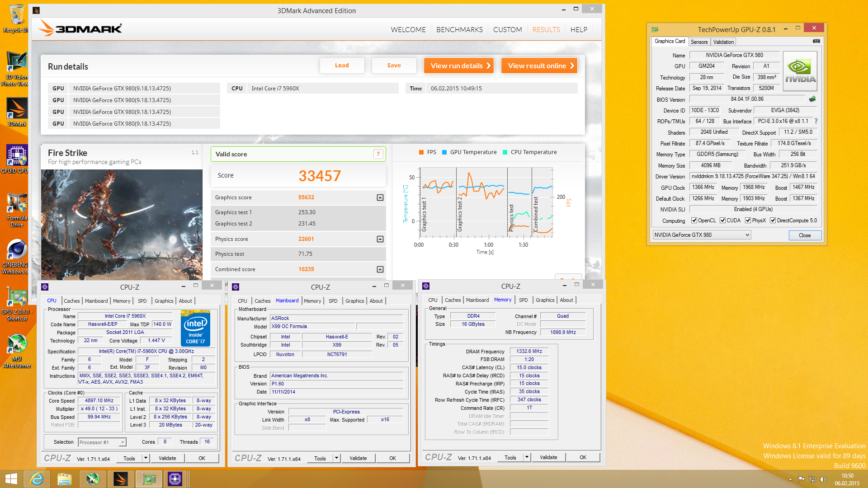
Task: Switch to 3DMark in taskbar
Action: click(120, 479)
